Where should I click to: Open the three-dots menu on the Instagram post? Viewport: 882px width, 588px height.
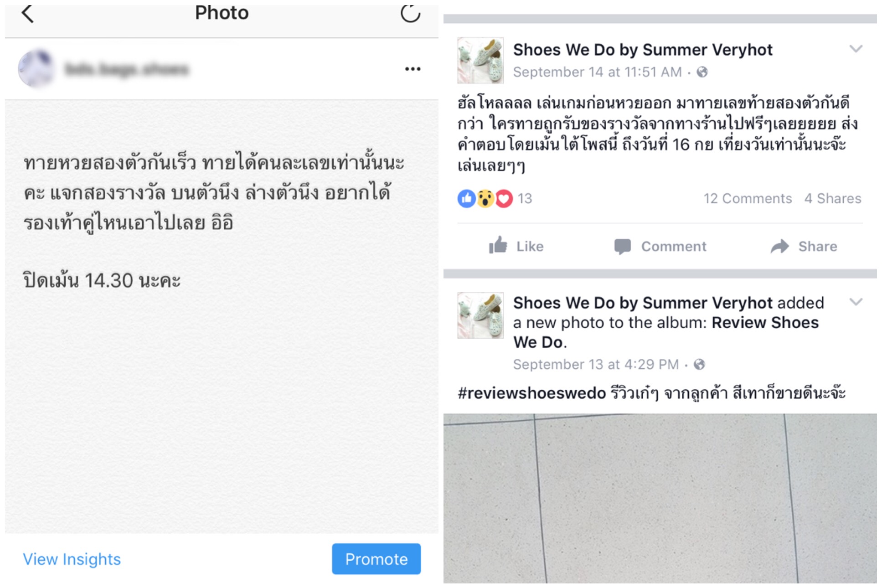pos(413,69)
